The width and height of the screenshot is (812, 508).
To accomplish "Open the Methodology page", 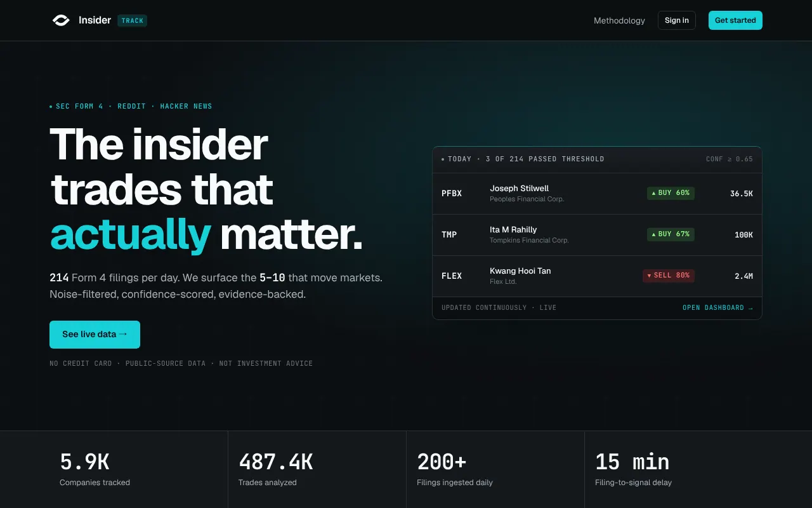I will (x=619, y=20).
